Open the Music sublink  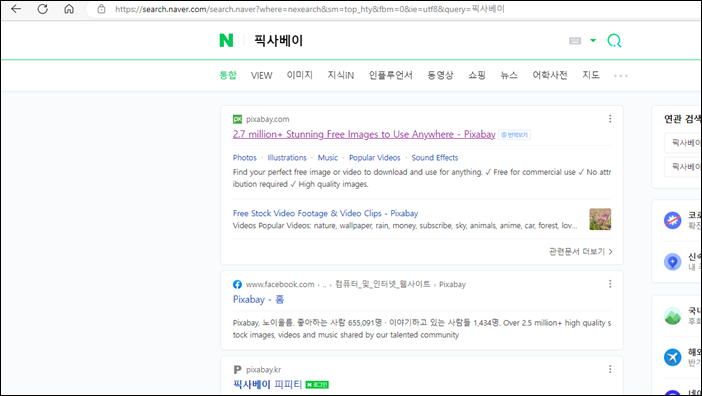(328, 158)
